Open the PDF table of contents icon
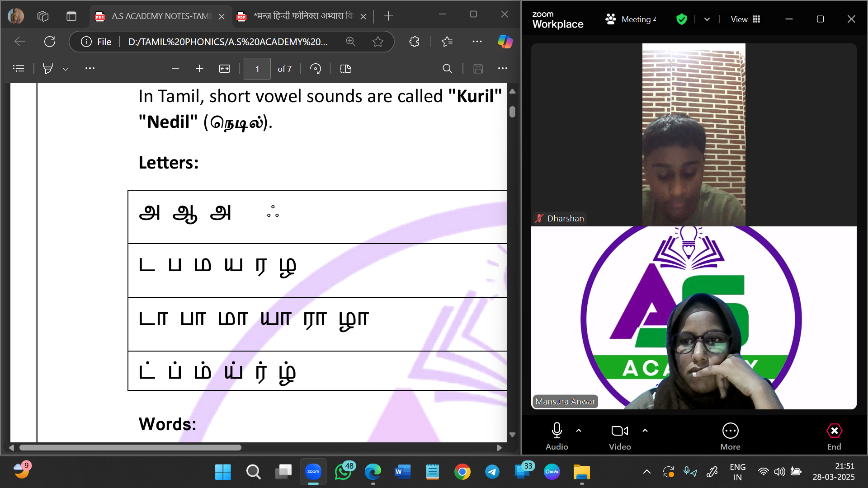The width and height of the screenshot is (868, 488). click(x=19, y=69)
